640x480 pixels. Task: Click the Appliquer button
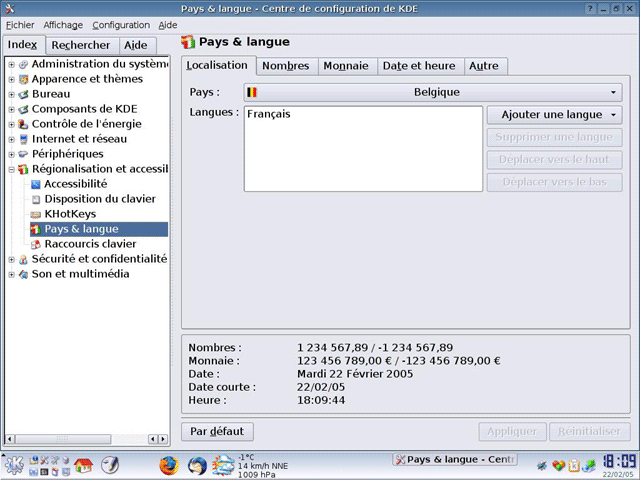[512, 431]
